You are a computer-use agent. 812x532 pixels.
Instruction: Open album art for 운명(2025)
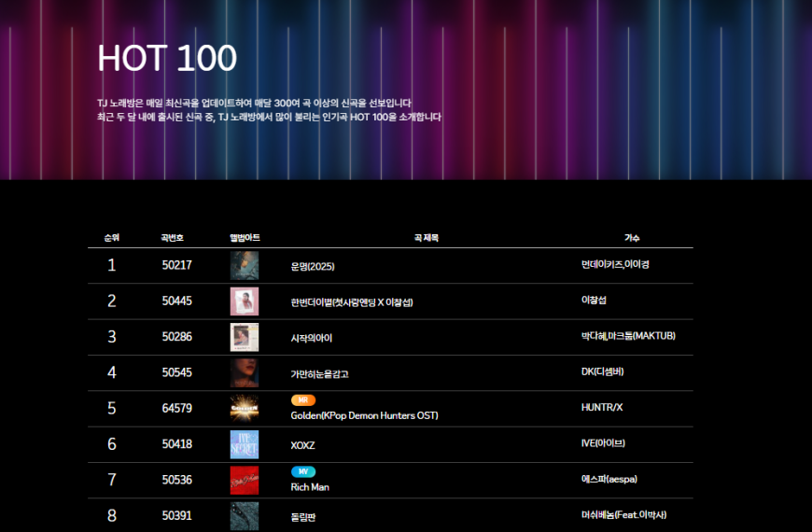tap(245, 266)
